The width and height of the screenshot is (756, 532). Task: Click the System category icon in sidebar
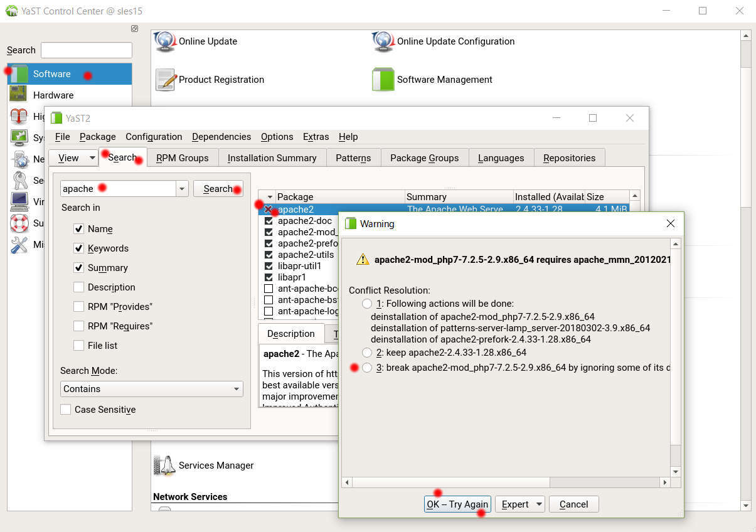click(19, 138)
